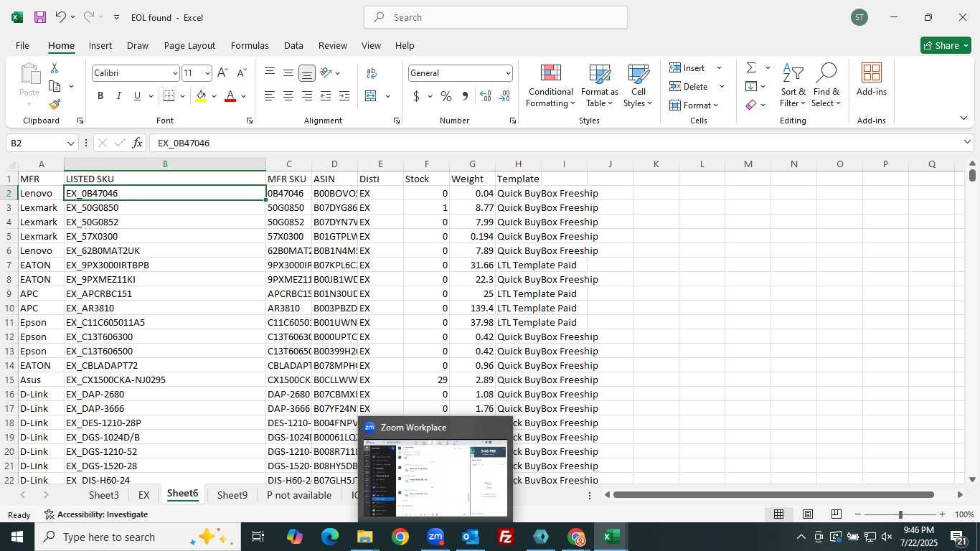Open the File menu
Screen dimensions: 980x551
[22, 45]
